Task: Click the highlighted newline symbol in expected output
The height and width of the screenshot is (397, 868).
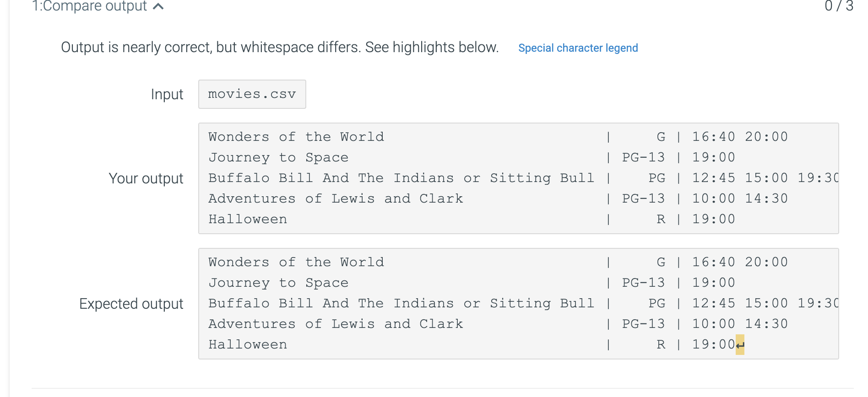Action: (740, 345)
